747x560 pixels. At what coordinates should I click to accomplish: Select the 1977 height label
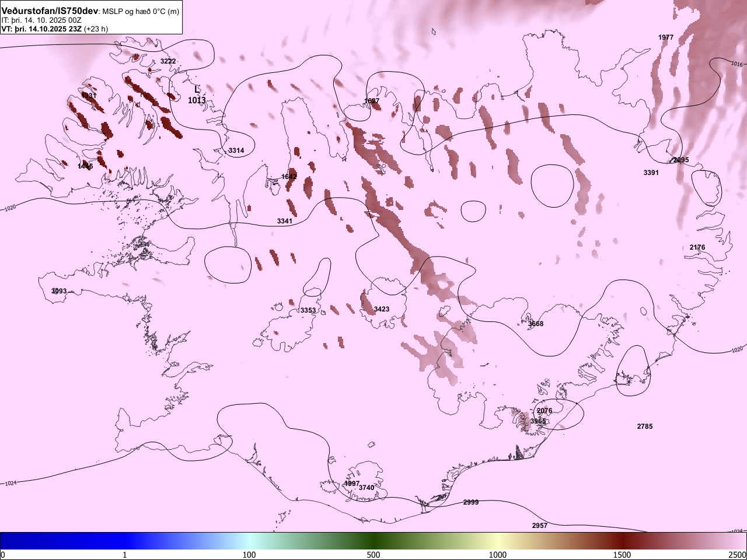tap(666, 37)
